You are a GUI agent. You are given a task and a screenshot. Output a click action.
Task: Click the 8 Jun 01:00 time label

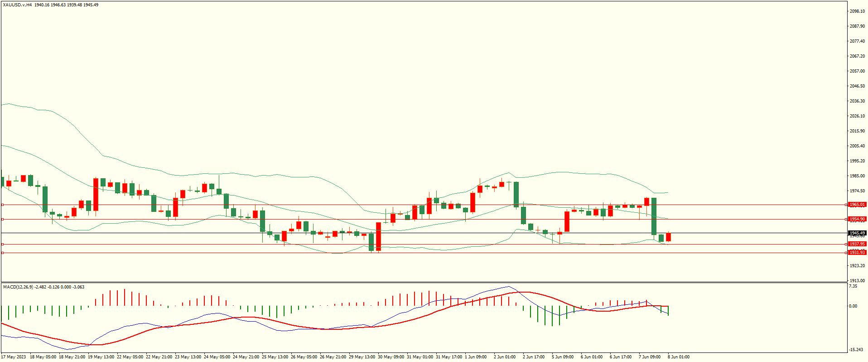[678, 357]
